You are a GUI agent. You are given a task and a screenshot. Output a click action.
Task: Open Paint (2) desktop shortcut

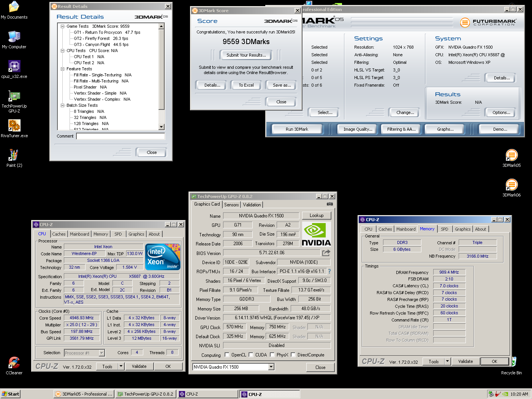point(14,158)
